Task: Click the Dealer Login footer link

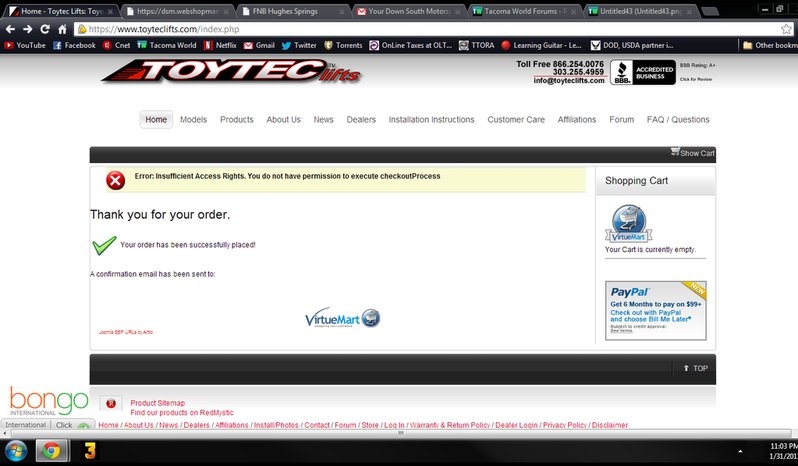Action: 516,425
